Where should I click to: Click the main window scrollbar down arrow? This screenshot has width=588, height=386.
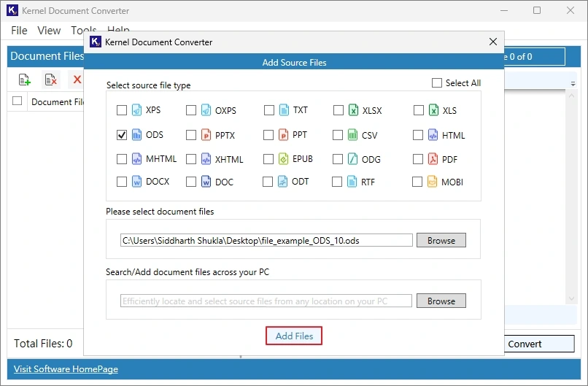coord(571,298)
